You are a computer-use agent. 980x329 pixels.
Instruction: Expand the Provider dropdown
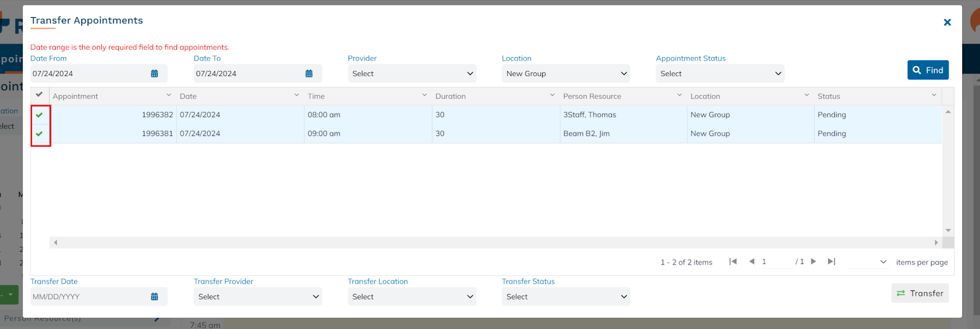click(x=412, y=74)
